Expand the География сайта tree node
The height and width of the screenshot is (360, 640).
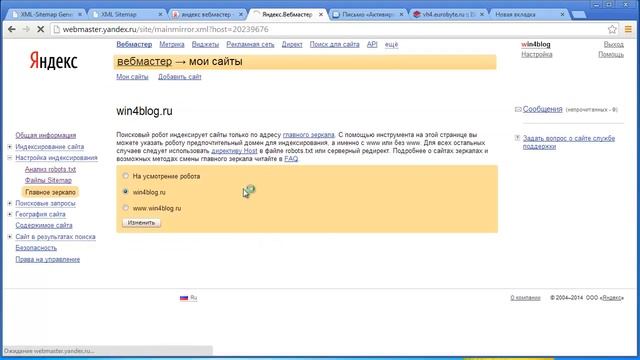(x=9, y=214)
